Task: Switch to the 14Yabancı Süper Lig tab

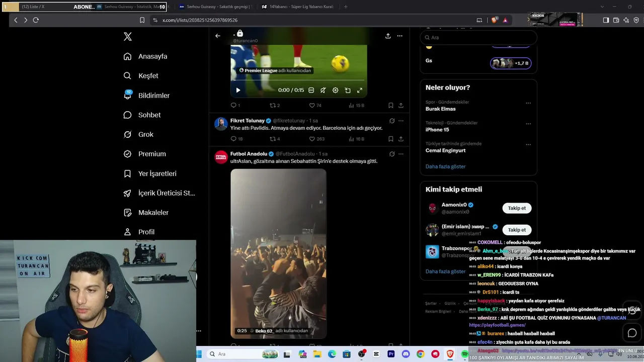Action: point(297,7)
